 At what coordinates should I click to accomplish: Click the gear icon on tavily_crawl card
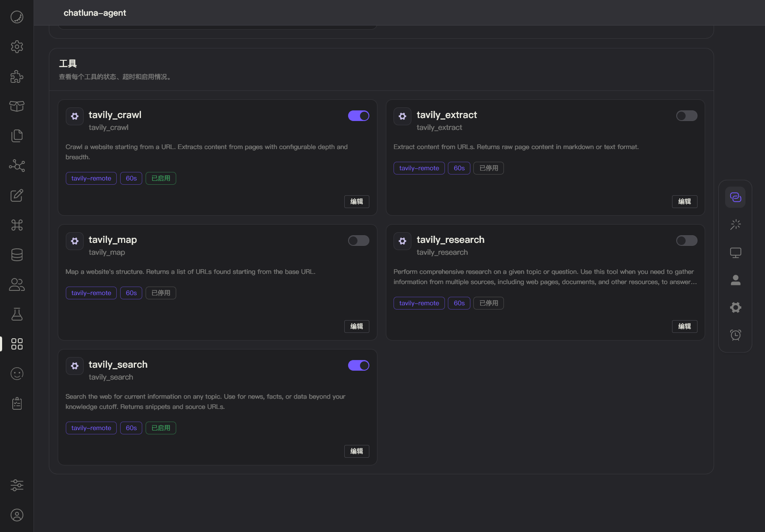click(75, 116)
